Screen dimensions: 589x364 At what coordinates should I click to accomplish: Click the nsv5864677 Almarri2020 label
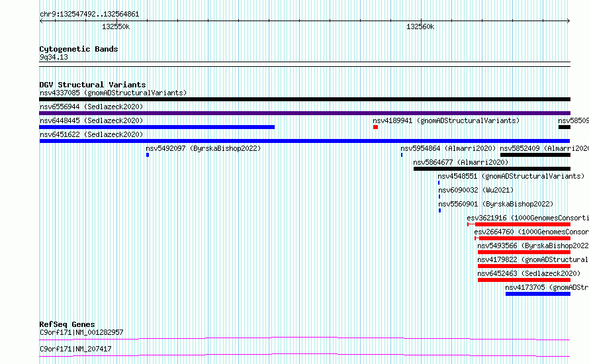pyautogui.click(x=461, y=162)
